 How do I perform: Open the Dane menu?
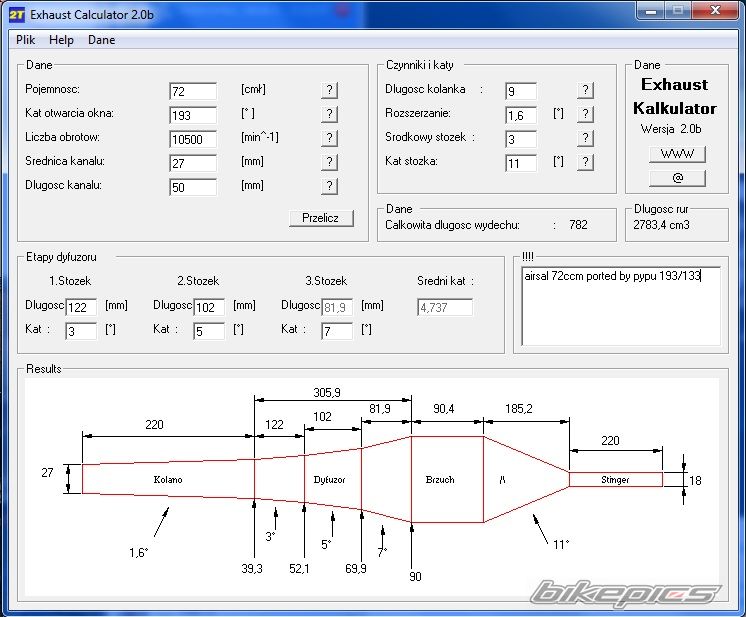point(101,40)
